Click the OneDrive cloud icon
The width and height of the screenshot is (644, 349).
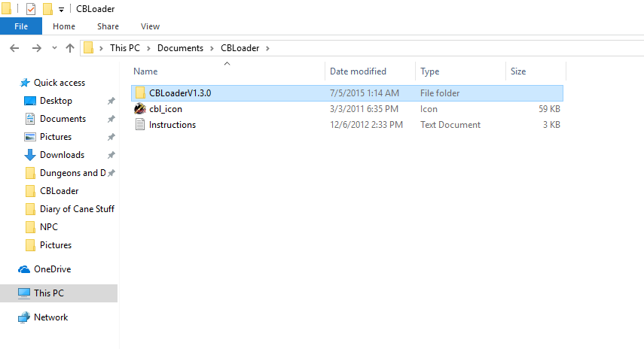tap(24, 269)
